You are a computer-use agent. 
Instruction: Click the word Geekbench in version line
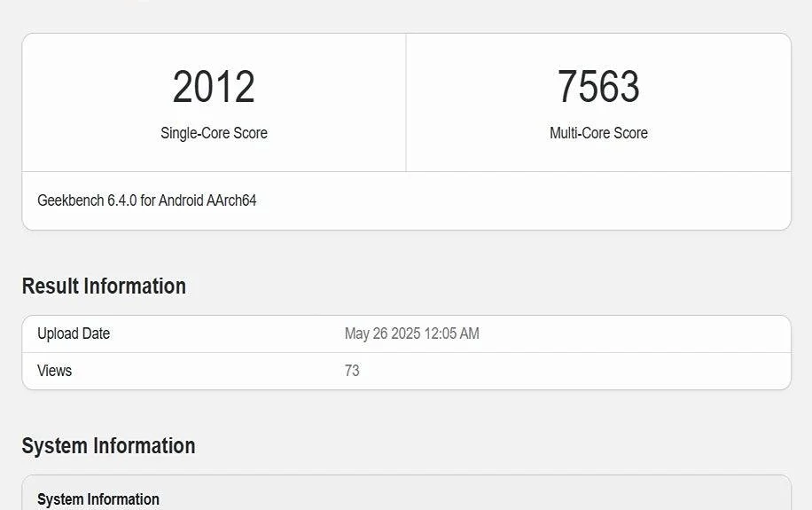[70, 200]
